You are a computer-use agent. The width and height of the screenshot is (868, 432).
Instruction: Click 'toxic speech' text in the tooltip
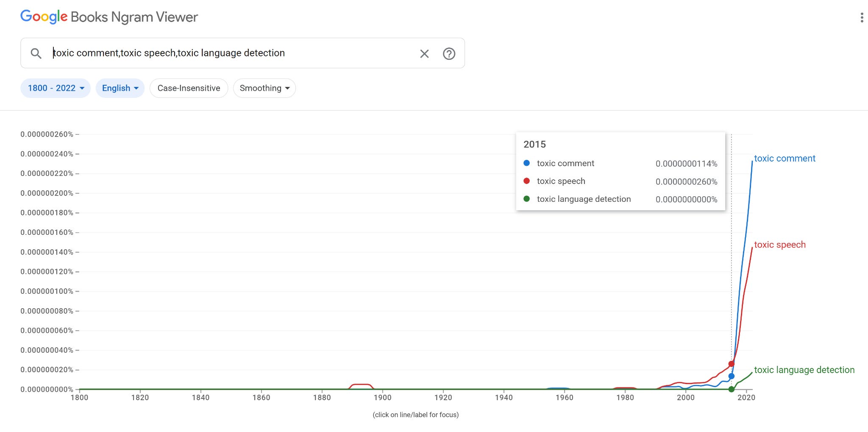[x=561, y=181]
